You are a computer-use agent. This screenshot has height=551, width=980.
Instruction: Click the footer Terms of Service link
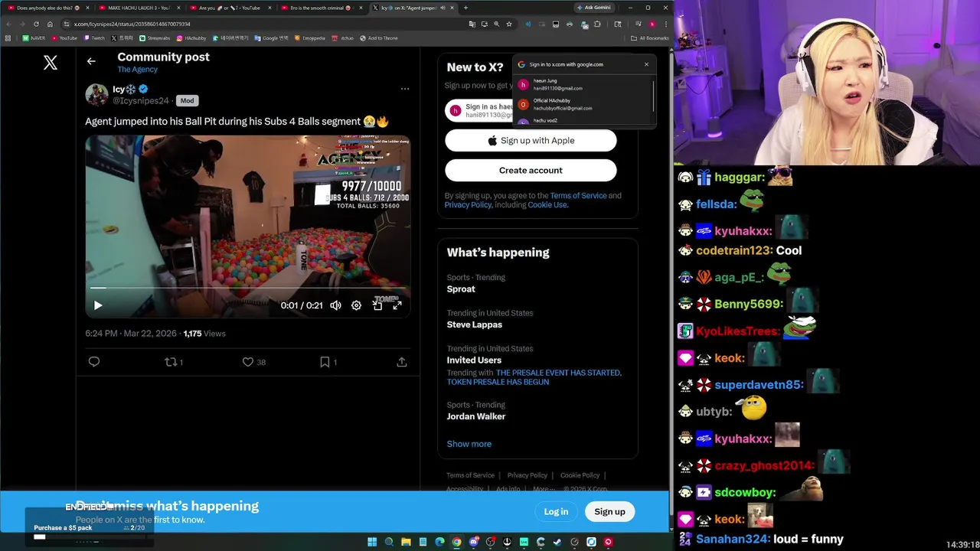coord(470,475)
